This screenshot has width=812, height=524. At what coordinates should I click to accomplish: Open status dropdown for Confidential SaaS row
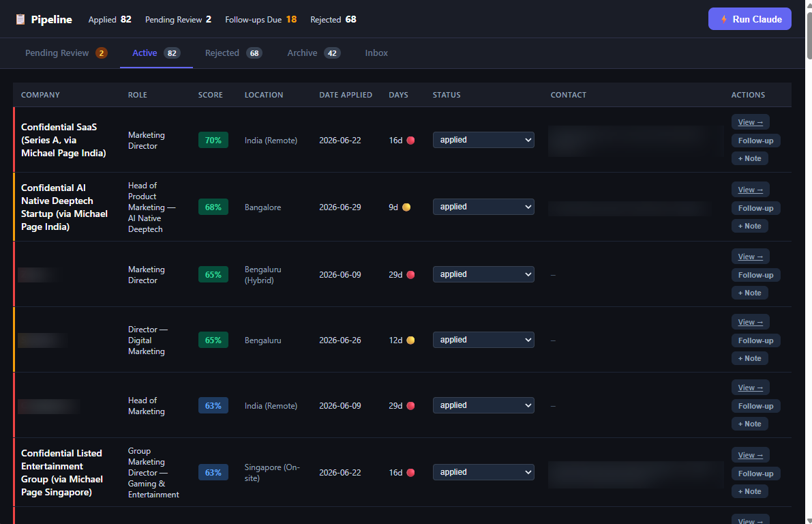pyautogui.click(x=483, y=140)
